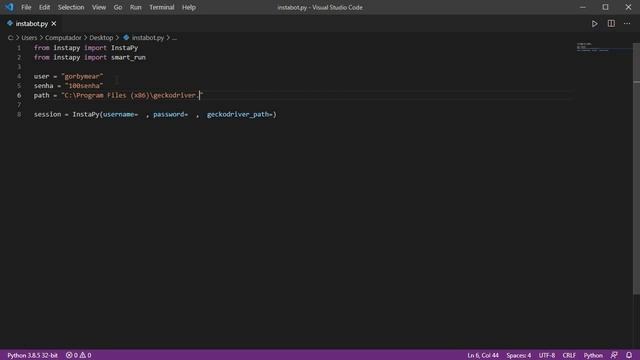This screenshot has width=640, height=360.
Task: Open the editor More Actions ellipsis
Action: [x=627, y=24]
